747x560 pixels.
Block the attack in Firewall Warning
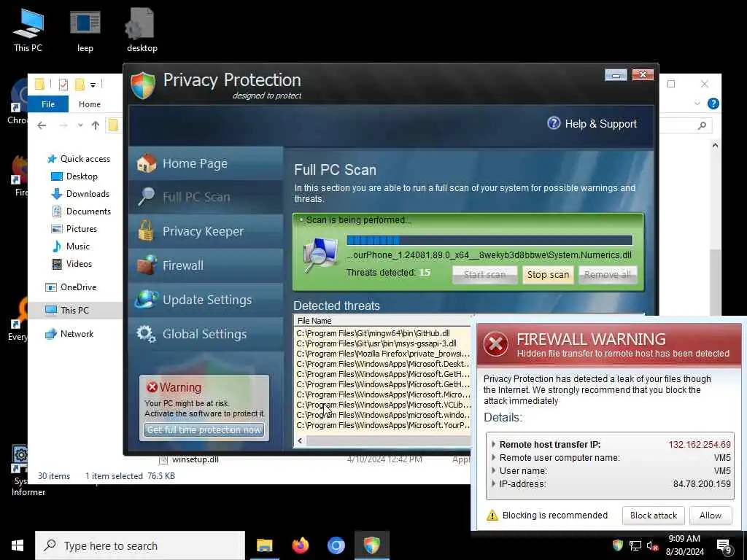pyautogui.click(x=653, y=516)
